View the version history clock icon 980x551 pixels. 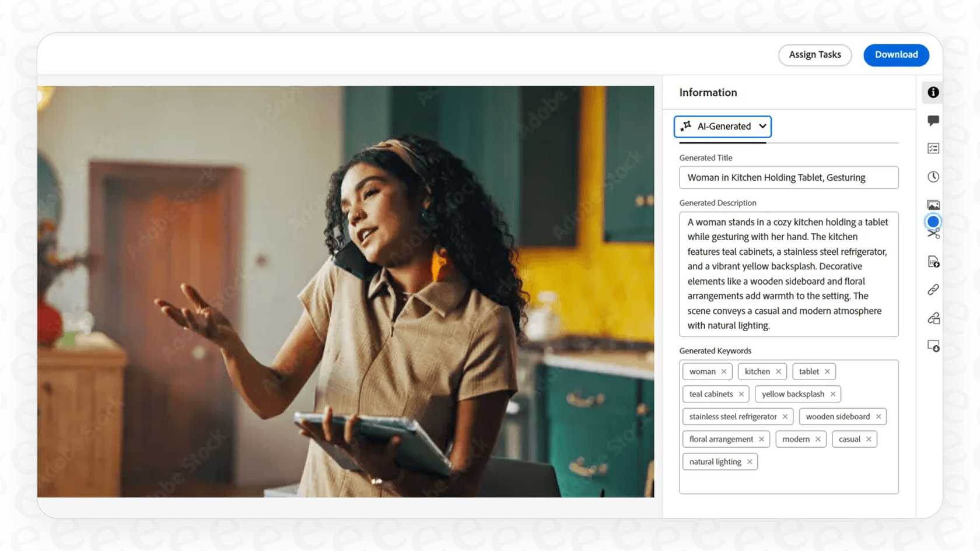point(933,176)
